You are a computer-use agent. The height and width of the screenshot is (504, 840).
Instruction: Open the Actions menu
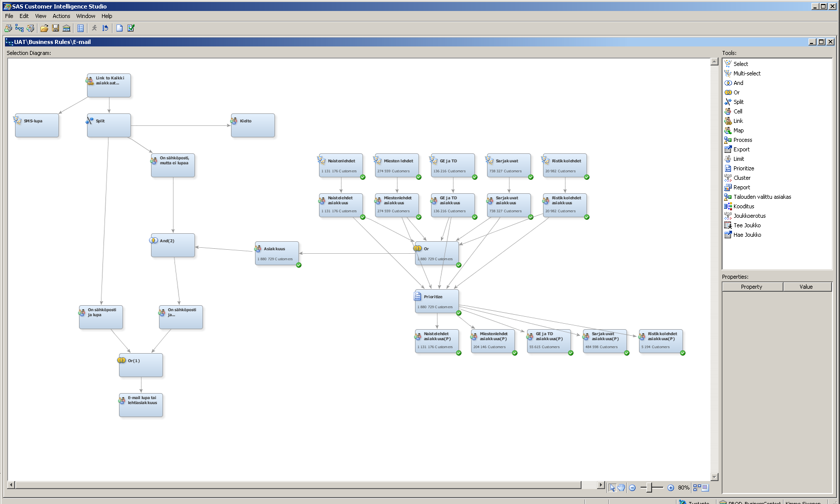click(x=61, y=16)
